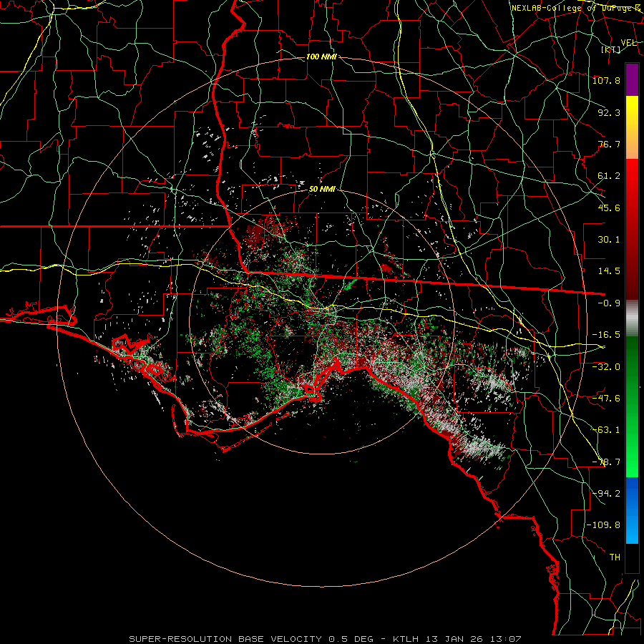Select the KTLH station identifier
644x644 pixels.
pyautogui.click(x=404, y=639)
